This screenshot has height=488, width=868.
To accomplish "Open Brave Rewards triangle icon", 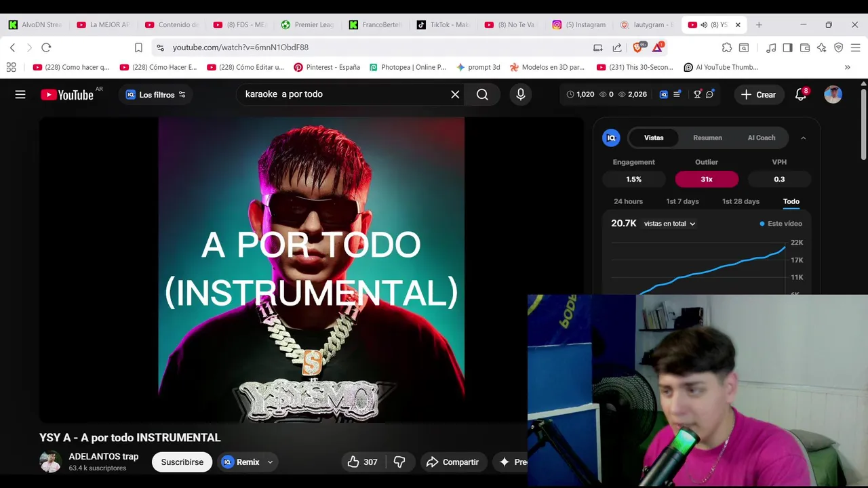I will 658,47.
